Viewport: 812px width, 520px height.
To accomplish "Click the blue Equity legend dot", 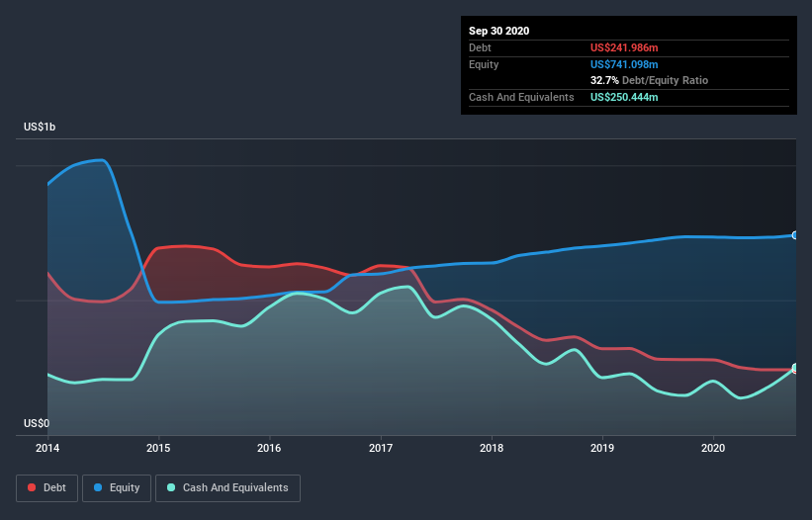I will [x=98, y=487].
